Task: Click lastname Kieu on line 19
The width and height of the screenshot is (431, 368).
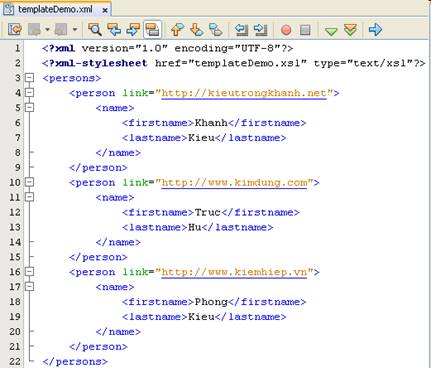Action: 201,317
